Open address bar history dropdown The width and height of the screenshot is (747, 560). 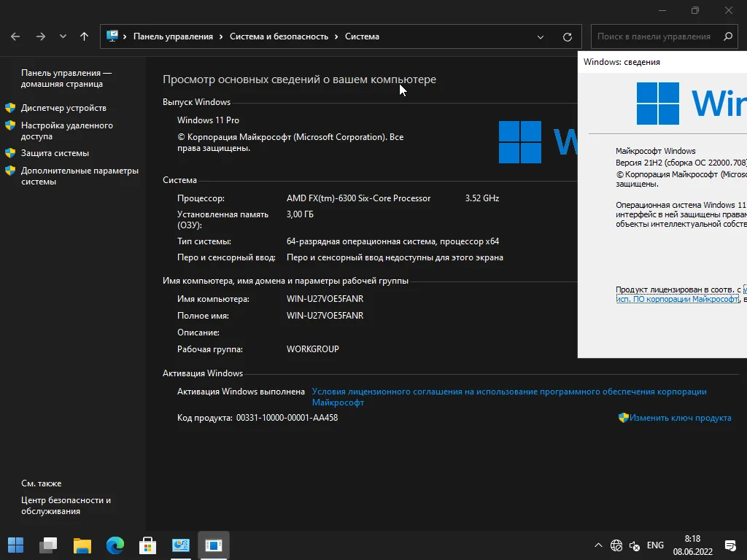click(541, 36)
